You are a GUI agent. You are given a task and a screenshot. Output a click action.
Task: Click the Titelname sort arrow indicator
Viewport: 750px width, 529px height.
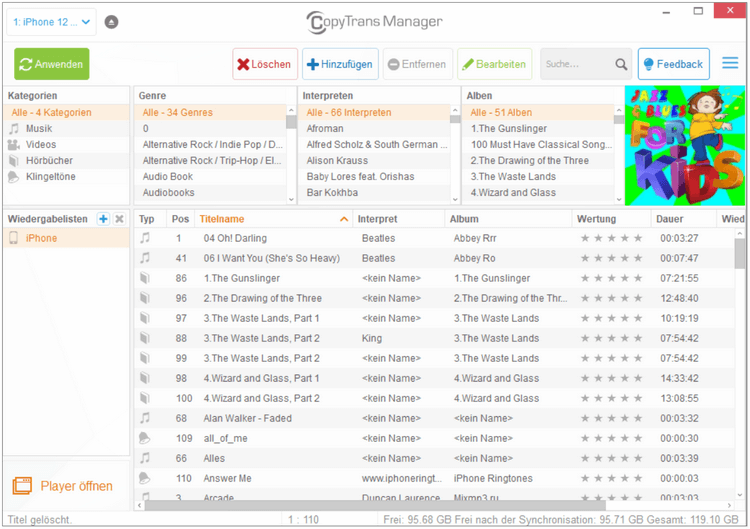click(343, 219)
